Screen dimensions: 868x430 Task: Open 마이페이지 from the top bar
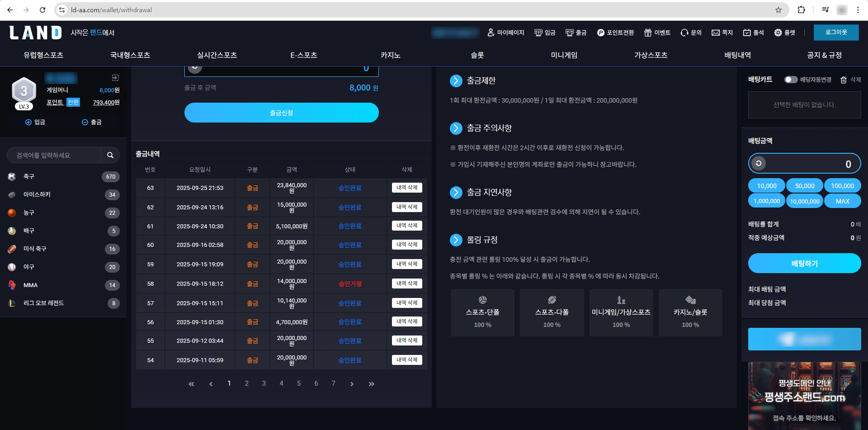tap(506, 33)
